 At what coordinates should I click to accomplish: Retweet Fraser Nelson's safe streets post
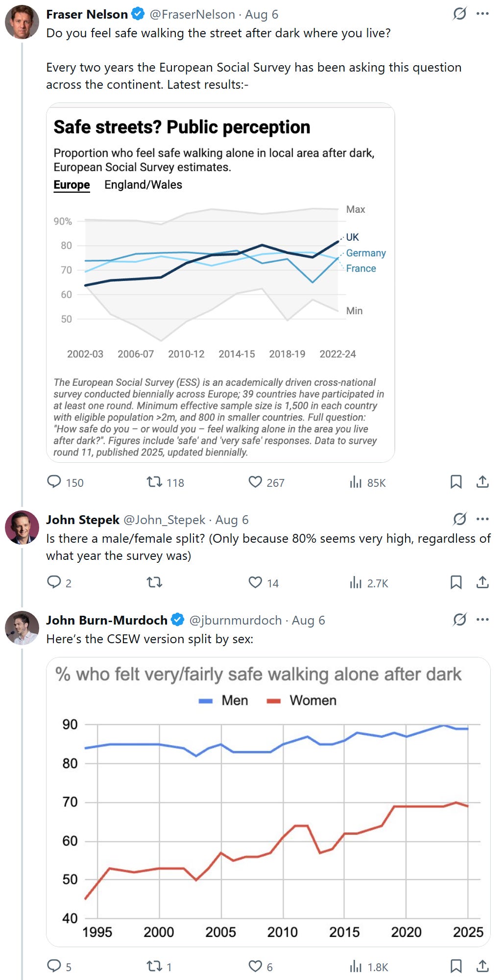click(155, 482)
